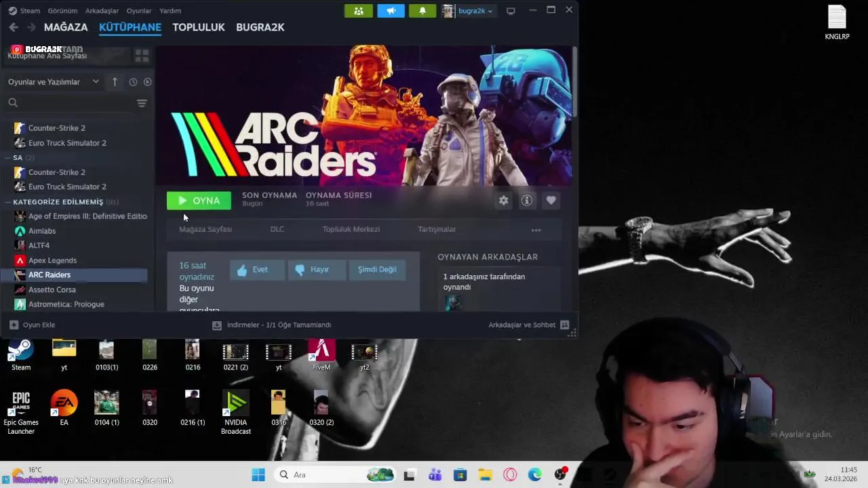
Task: Click the taskbar Ara search box
Action: point(336,475)
